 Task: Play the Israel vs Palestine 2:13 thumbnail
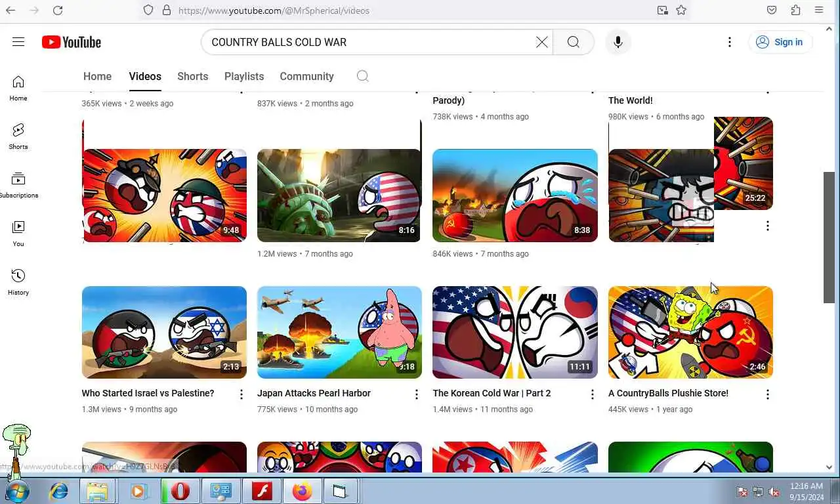164,332
